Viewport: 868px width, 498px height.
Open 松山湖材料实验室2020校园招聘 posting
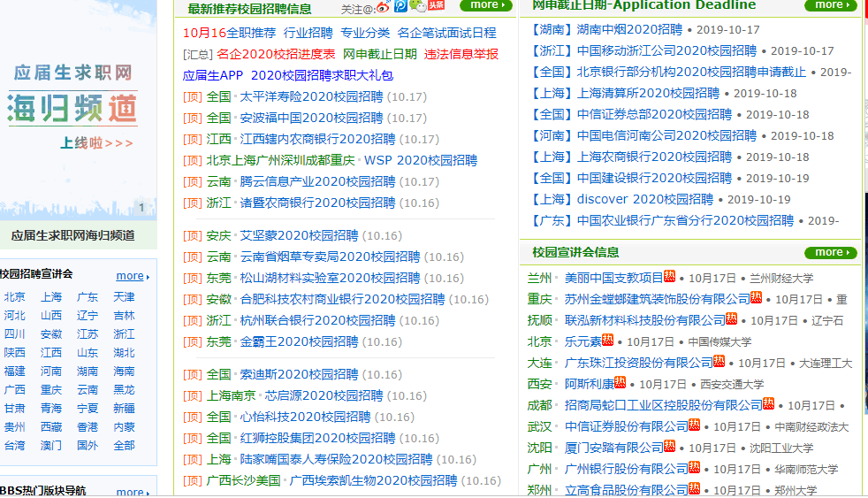[x=330, y=278]
